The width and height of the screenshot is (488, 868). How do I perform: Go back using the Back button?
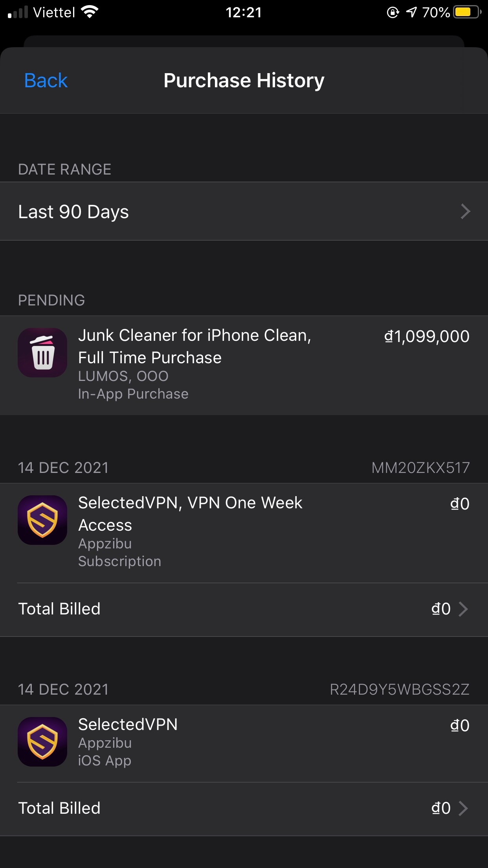46,81
